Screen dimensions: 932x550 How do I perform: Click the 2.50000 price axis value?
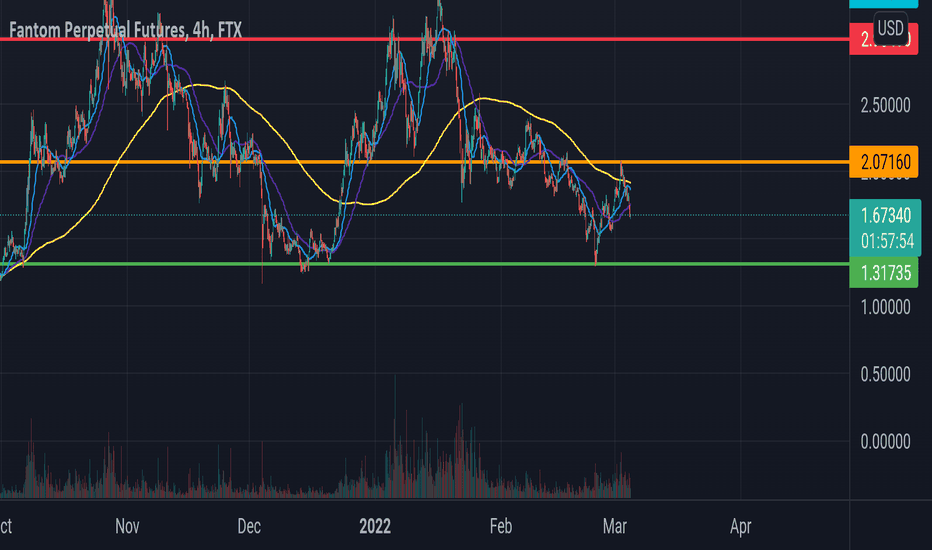click(886, 106)
